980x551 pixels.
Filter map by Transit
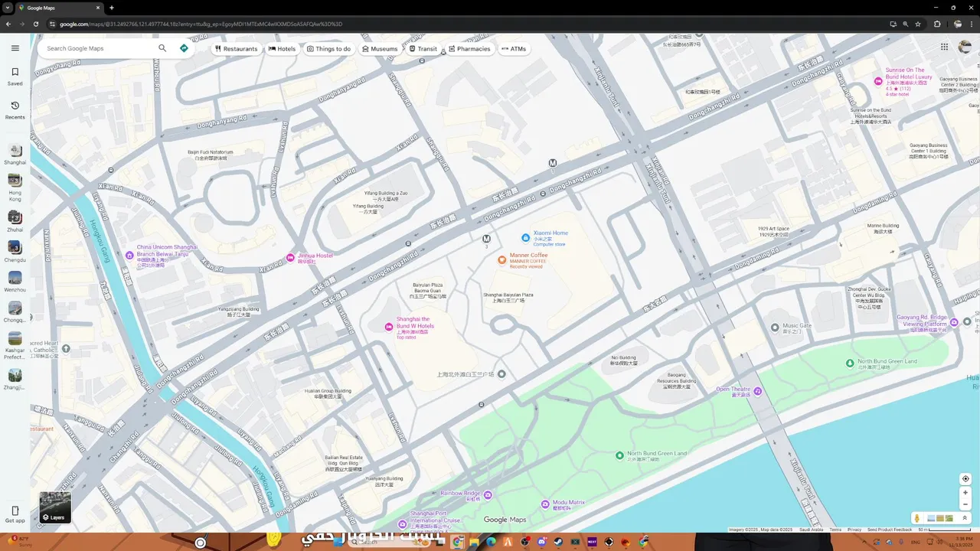[423, 48]
